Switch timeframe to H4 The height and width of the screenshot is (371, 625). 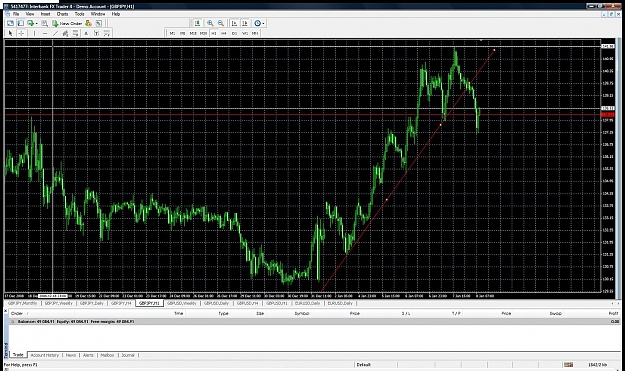(x=224, y=33)
